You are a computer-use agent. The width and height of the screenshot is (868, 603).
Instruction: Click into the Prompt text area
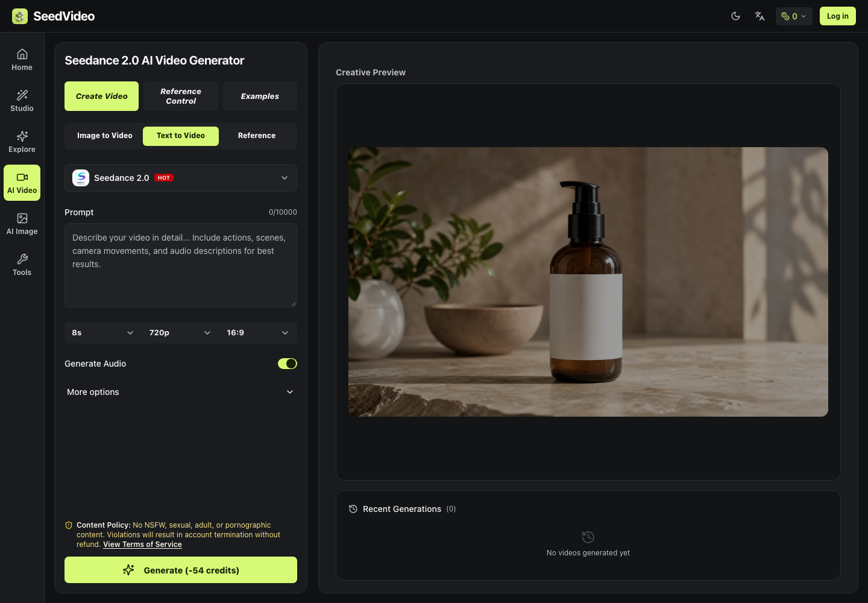(181, 265)
